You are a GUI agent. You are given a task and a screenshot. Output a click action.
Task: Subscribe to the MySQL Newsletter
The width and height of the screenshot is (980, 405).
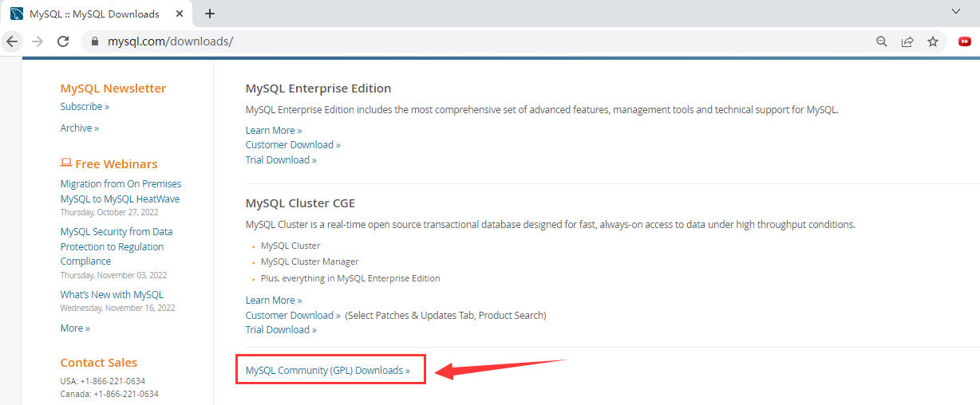[85, 107]
